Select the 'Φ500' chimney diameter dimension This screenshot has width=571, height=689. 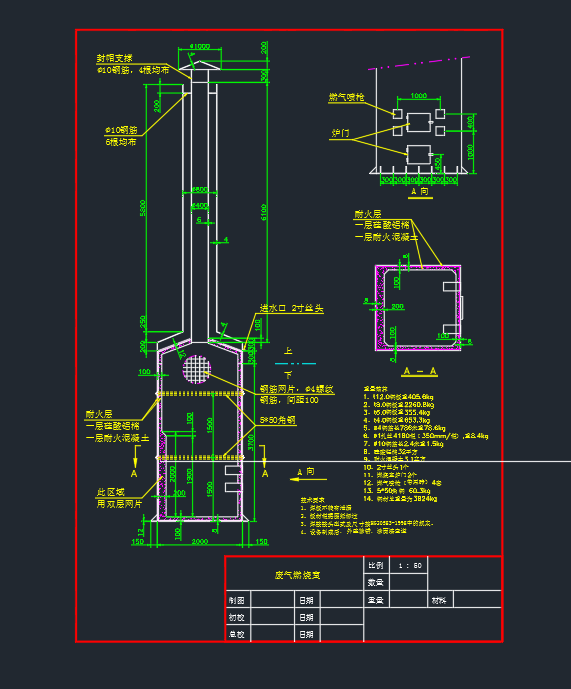[200, 189]
